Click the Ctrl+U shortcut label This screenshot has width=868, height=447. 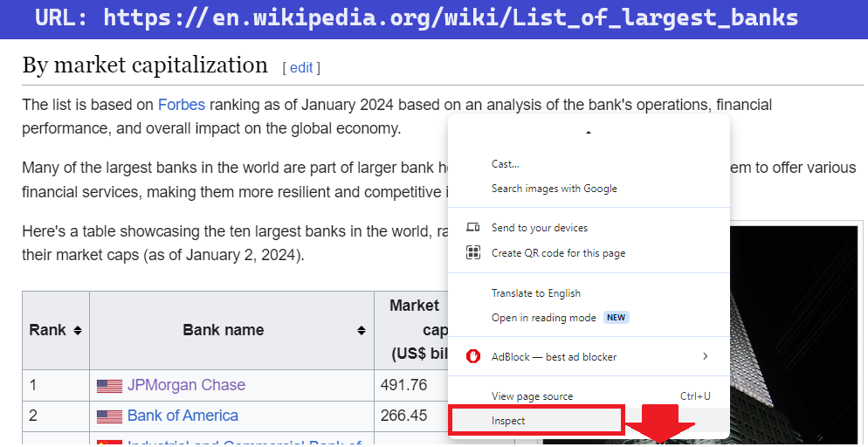(695, 396)
